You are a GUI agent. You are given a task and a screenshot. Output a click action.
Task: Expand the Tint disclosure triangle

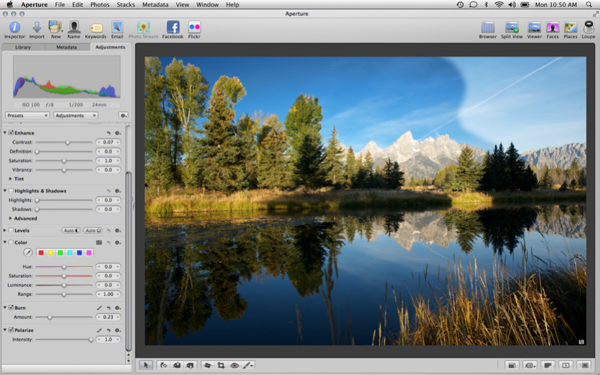tap(10, 179)
